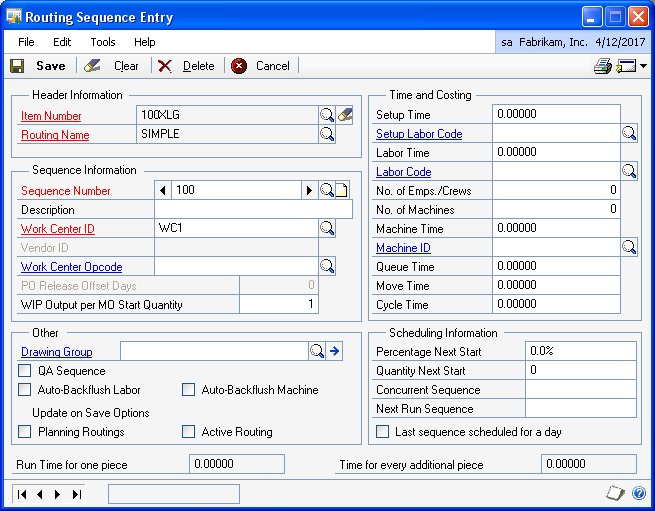Follow the Work Center ID link
The image size is (655, 511).
(58, 229)
